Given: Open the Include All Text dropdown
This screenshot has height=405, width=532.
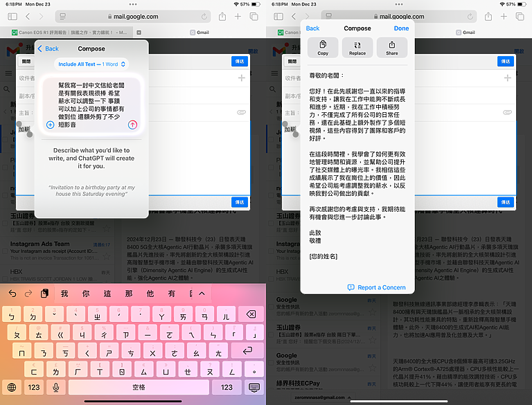Looking at the screenshot, I should (91, 64).
